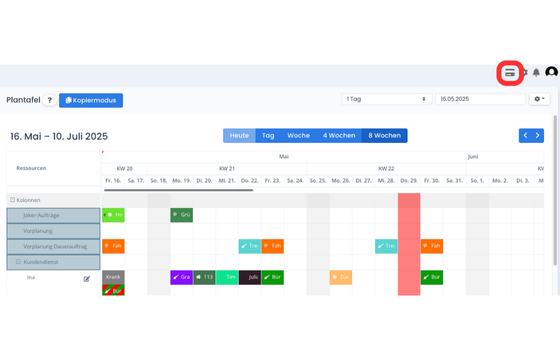Click the date field 16.05.2025
The height and width of the screenshot is (360, 560).
point(480,99)
